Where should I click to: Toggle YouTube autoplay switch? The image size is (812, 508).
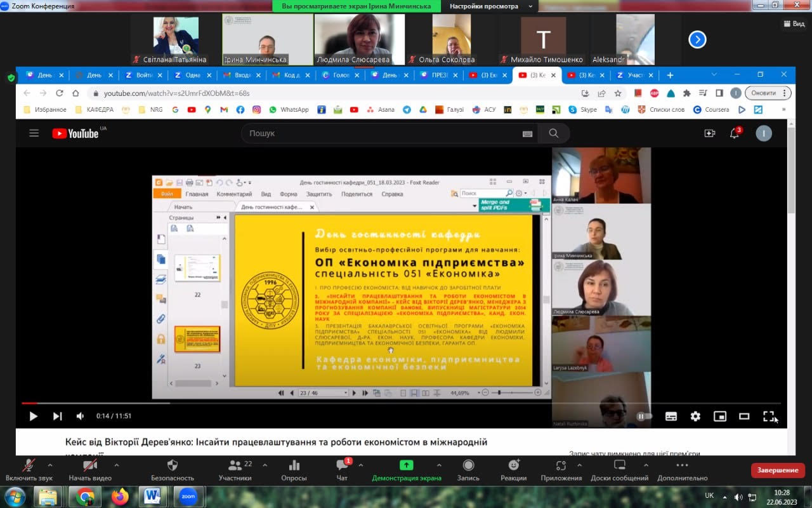click(644, 417)
